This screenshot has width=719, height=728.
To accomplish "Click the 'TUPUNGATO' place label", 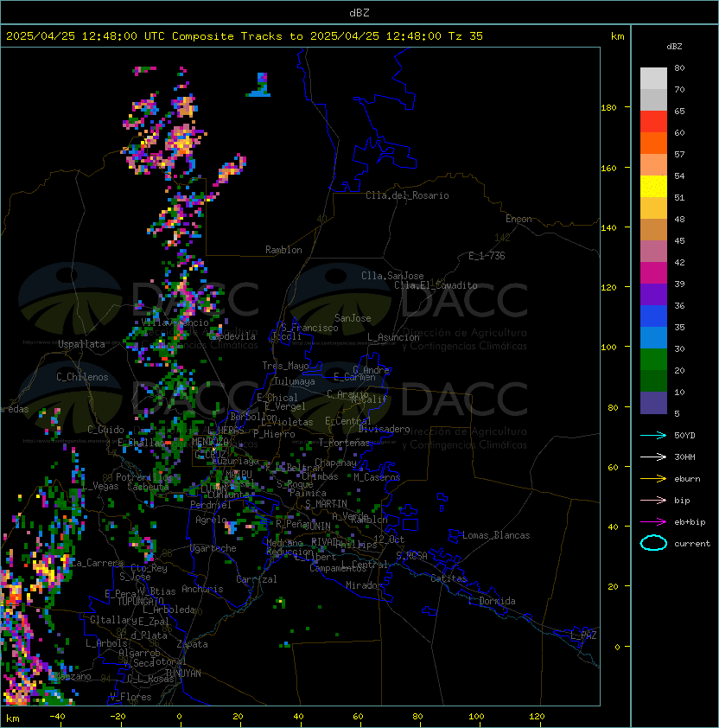I will point(140,602).
